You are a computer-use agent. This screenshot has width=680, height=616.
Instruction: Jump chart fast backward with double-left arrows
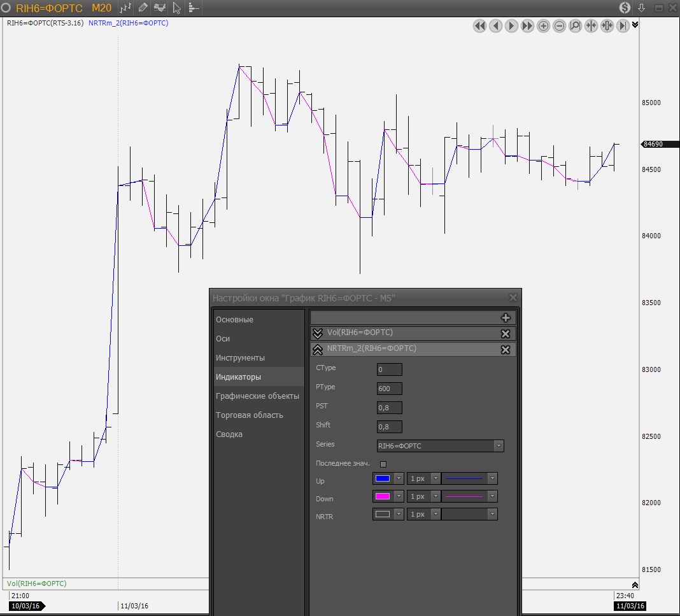tap(479, 26)
